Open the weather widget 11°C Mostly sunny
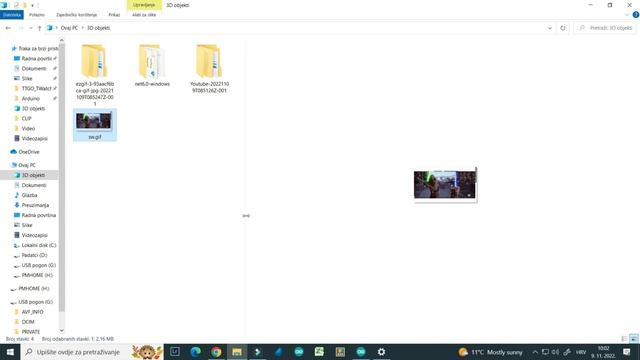 [x=491, y=352]
